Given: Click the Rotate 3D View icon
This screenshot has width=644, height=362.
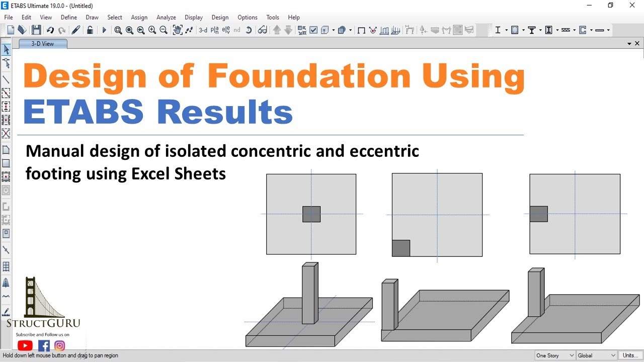Looking at the screenshot, I should click(249, 30).
